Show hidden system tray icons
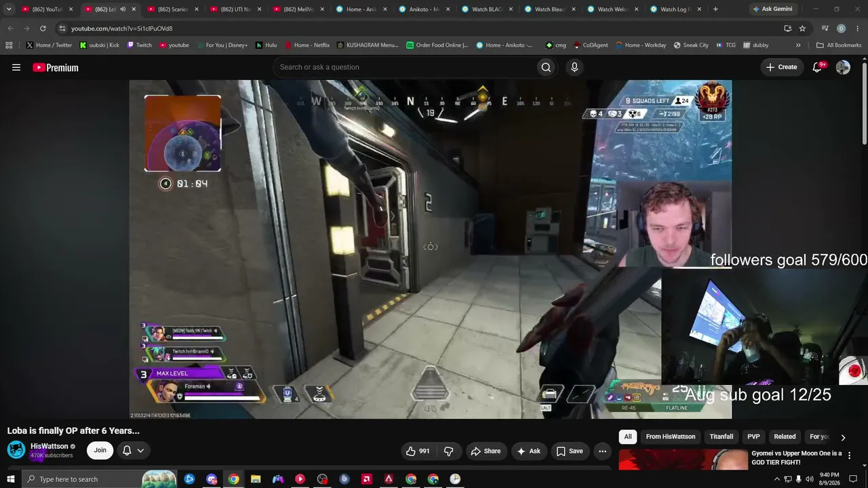 pos(776,479)
